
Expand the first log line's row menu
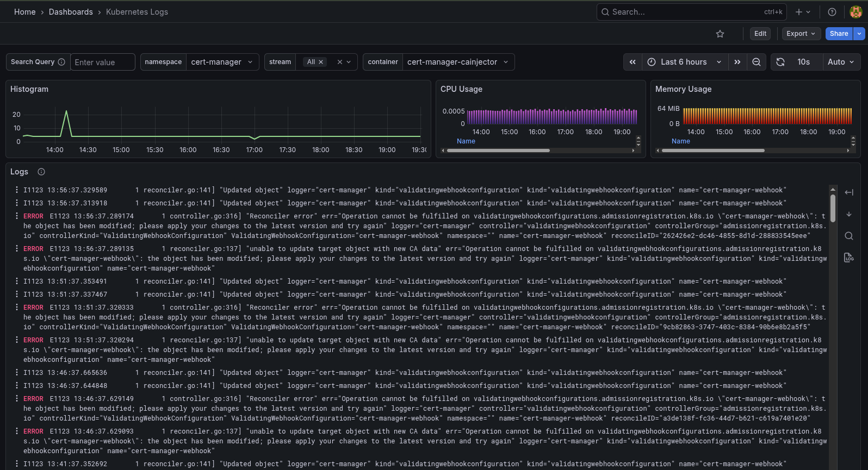coord(16,190)
